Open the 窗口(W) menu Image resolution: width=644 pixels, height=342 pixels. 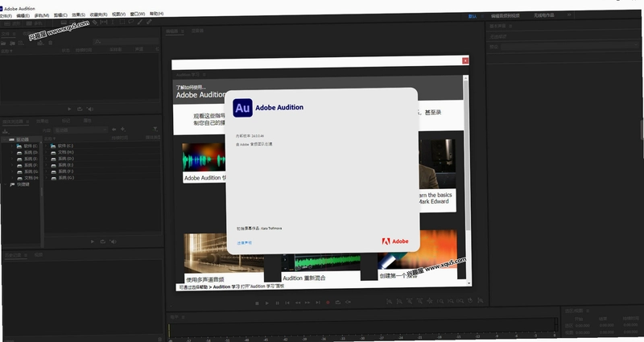pos(138,14)
